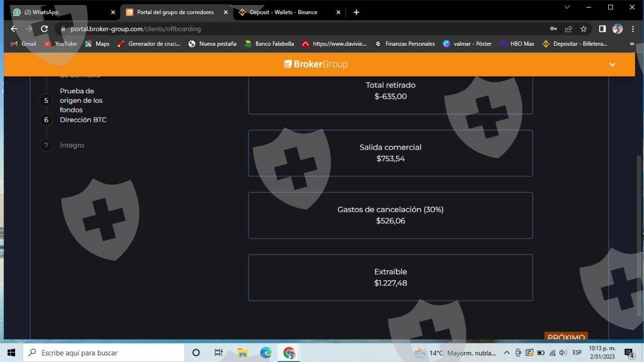Open File Explorer from the taskbar
Image resolution: width=644 pixels, height=362 pixels.
tap(242, 352)
